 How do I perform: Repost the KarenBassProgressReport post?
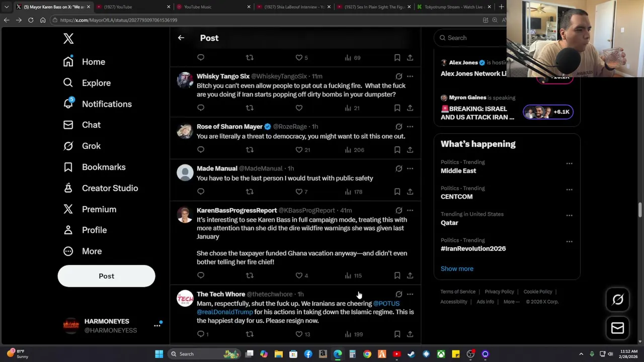pos(250,275)
